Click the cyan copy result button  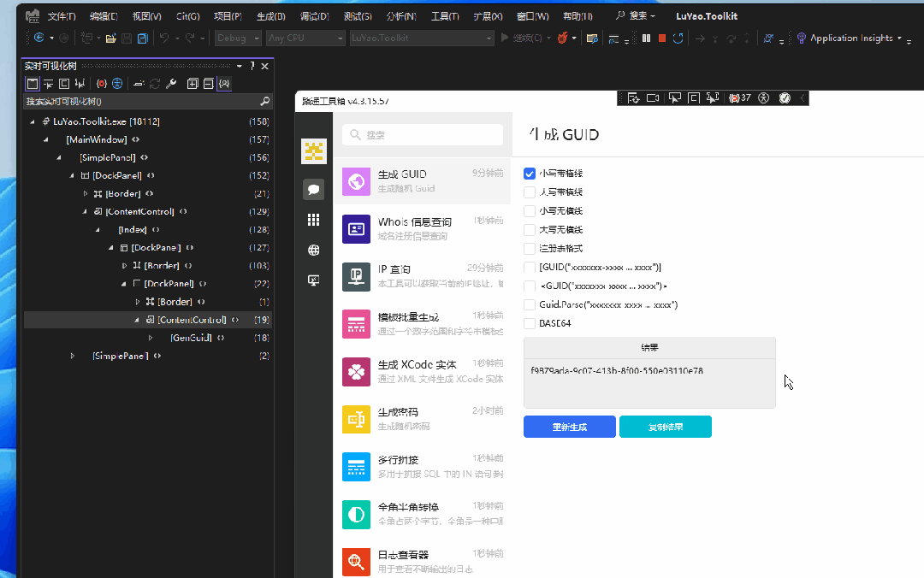666,427
